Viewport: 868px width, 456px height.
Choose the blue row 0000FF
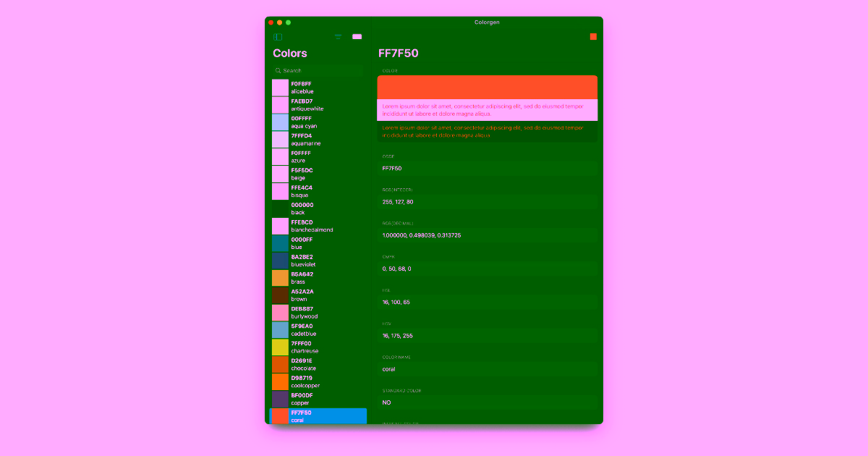pos(318,243)
